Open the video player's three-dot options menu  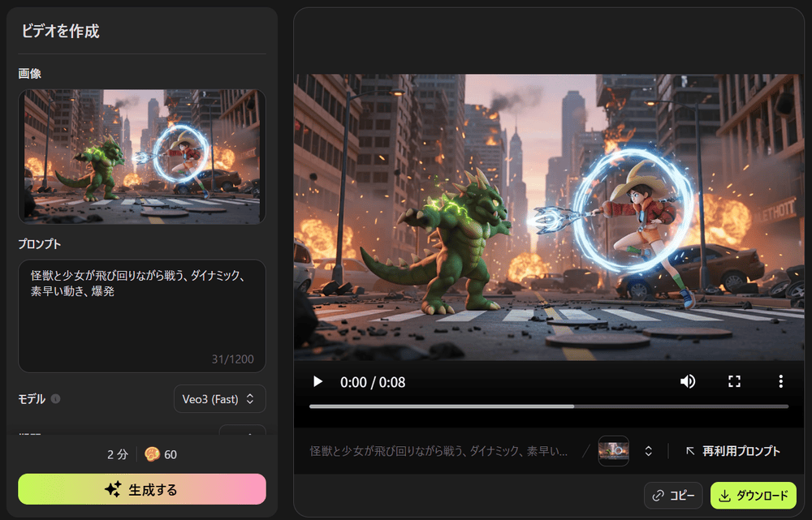coord(780,382)
